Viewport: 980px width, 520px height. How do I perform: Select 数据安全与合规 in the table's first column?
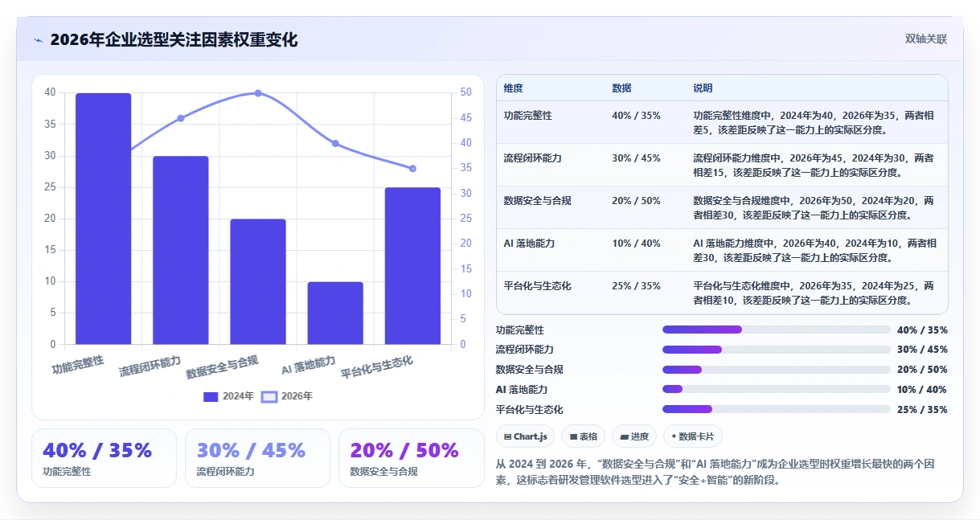point(538,201)
